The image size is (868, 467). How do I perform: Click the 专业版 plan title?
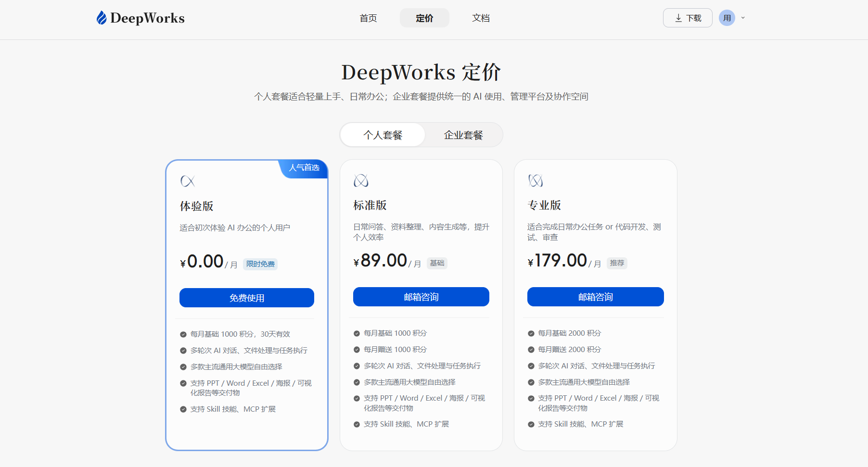coord(544,205)
